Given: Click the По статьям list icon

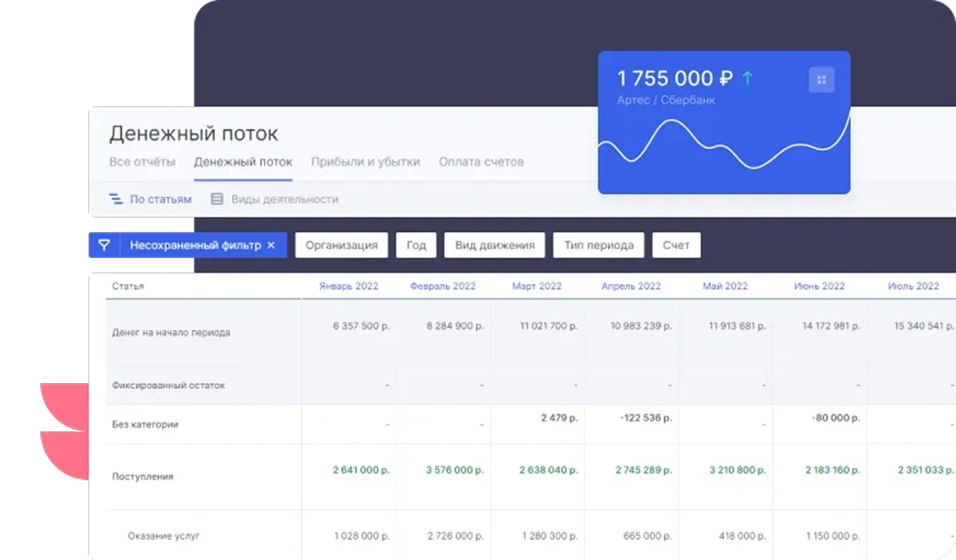Looking at the screenshot, I should (116, 199).
